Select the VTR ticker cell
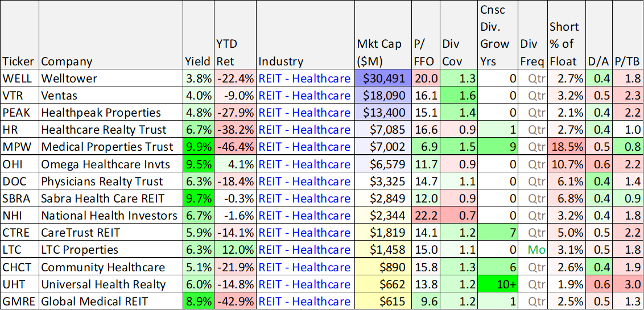644x310 pixels. (x=20, y=95)
